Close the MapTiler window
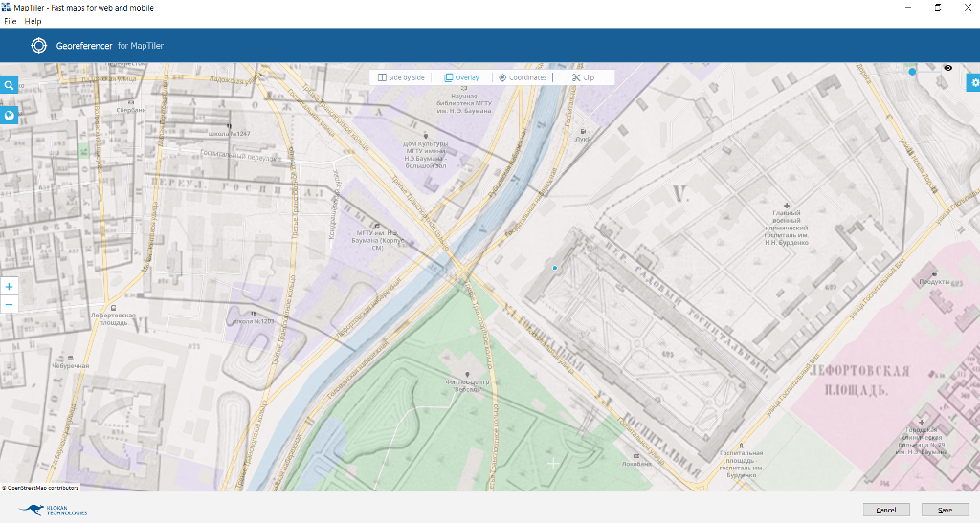The width and height of the screenshot is (980, 523). click(x=967, y=8)
